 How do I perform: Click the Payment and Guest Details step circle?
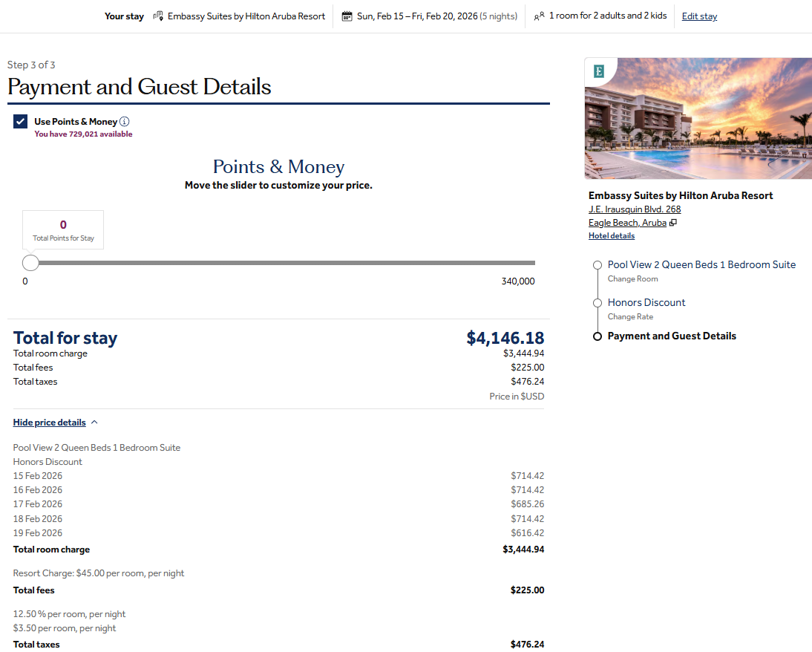(597, 336)
